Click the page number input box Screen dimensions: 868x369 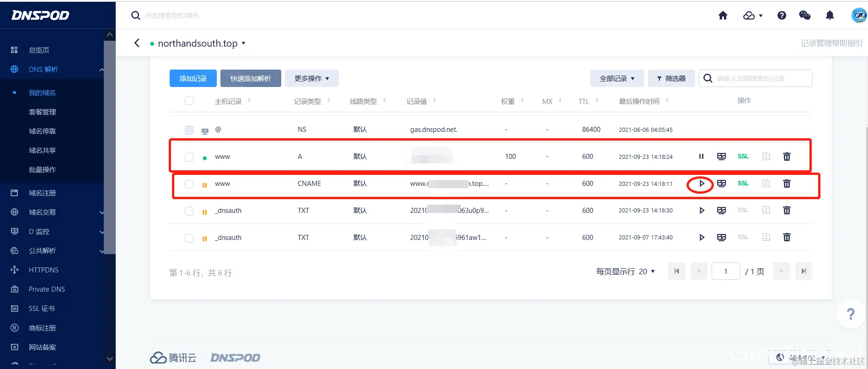click(726, 271)
